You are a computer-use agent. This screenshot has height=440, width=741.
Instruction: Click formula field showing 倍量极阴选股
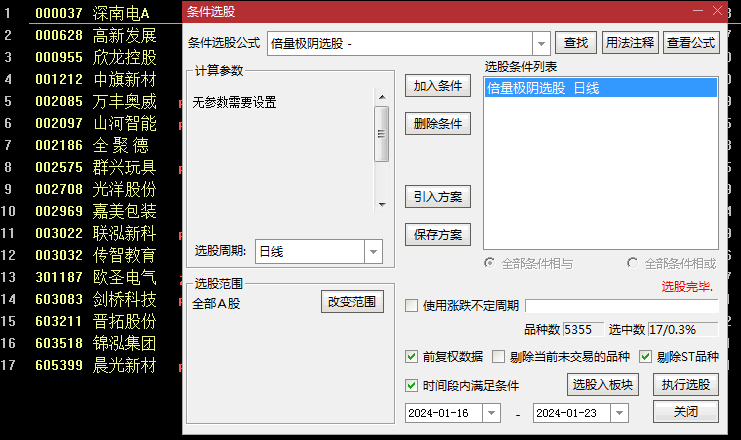(400, 43)
